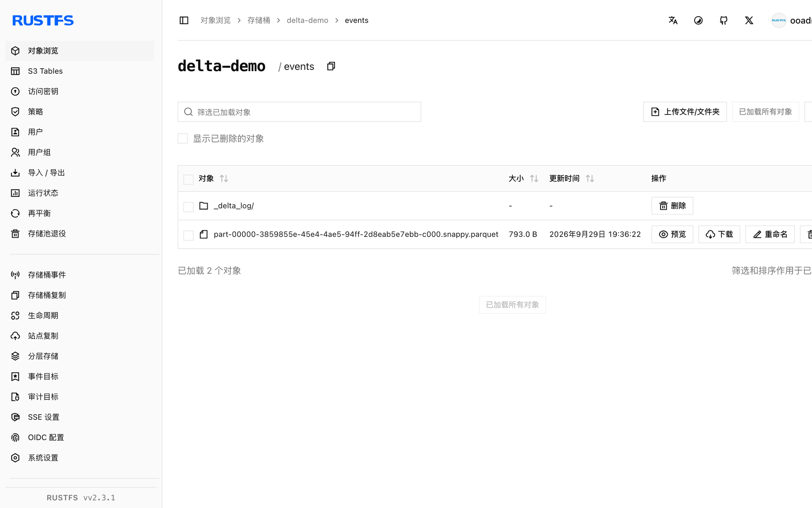The image size is (812, 508).
Task: Click the user avatar icon
Action: (778, 20)
